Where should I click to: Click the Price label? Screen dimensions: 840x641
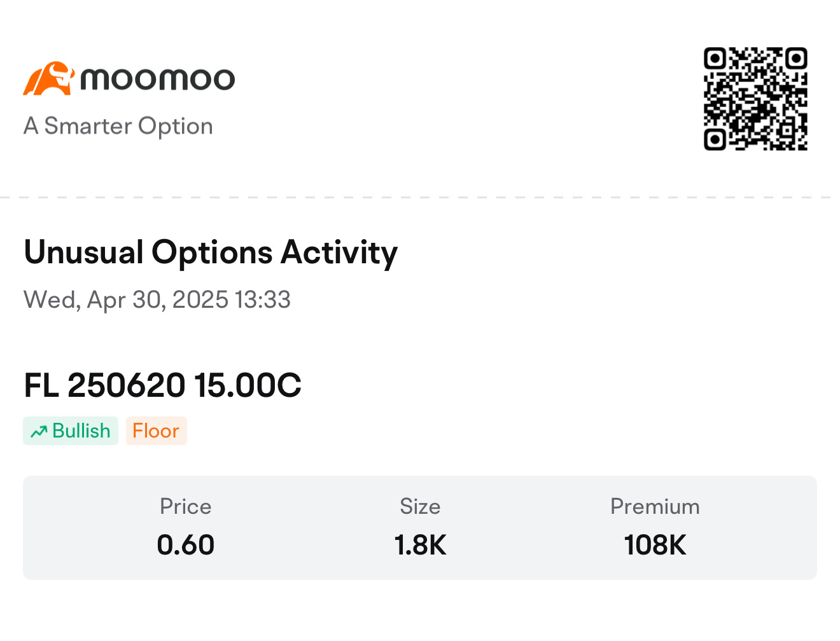tap(185, 506)
